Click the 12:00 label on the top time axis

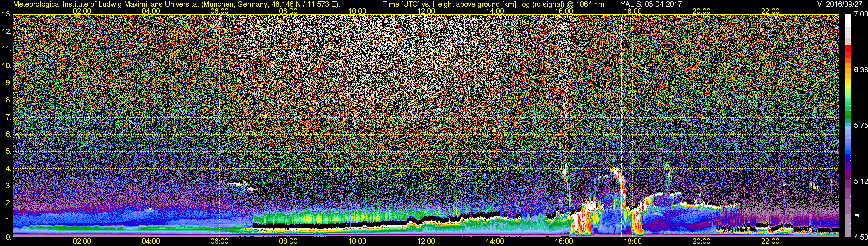[x=426, y=11]
